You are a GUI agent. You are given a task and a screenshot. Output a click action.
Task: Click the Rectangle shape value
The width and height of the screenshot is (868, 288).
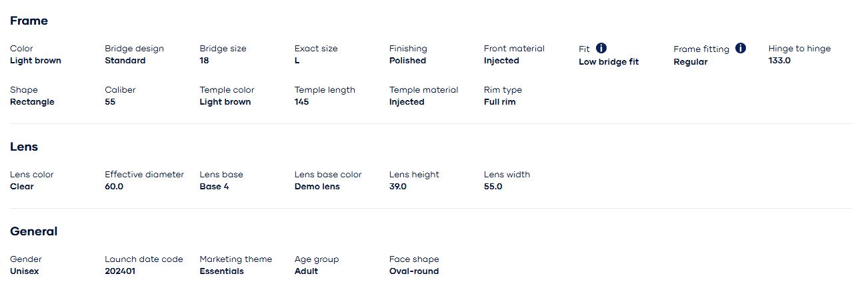point(32,102)
